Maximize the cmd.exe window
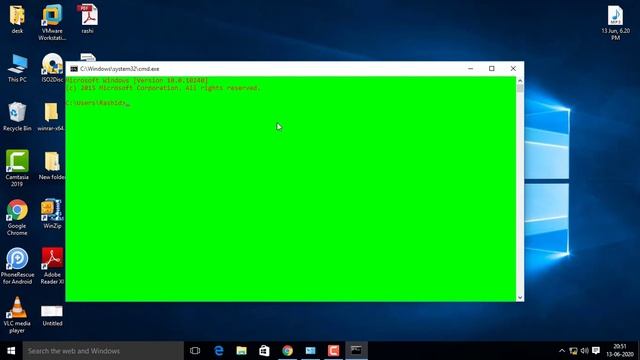The width and height of the screenshot is (640, 360). pos(492,69)
